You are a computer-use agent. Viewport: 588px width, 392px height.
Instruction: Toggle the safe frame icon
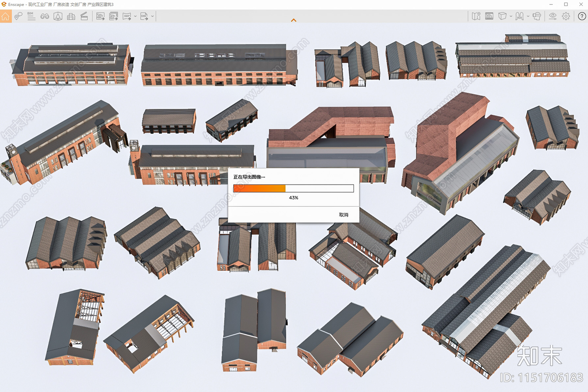[489, 16]
